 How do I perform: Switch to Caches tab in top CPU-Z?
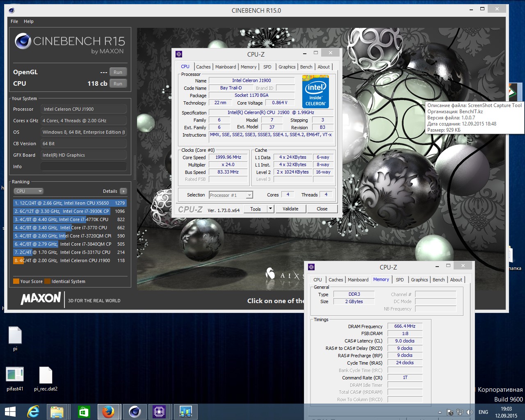click(x=203, y=67)
